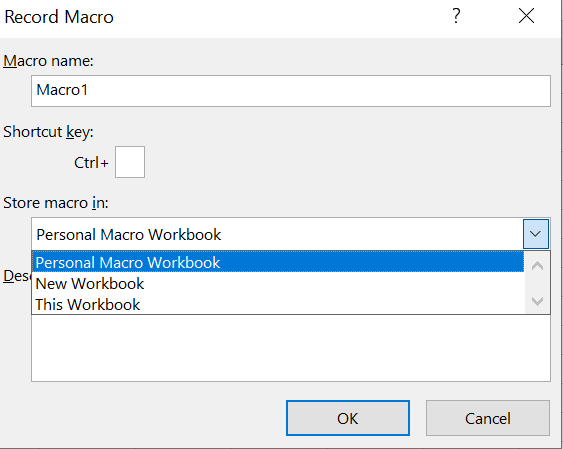Click the question mark help icon
This screenshot has height=449, width=563.
click(456, 17)
